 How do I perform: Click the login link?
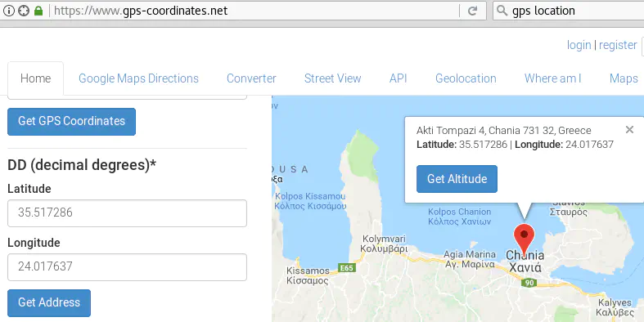579,45
